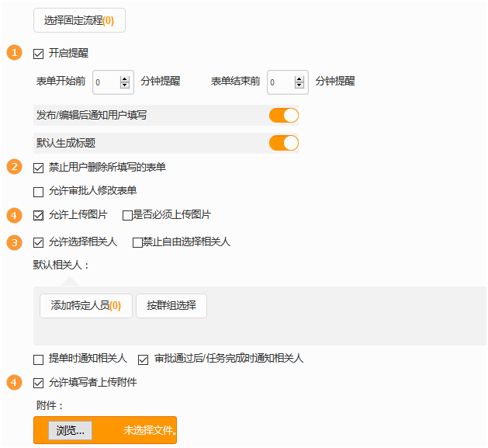Screen dimensions: 488x448
Task: Check 提单时通知相关人 checkbox
Action: [x=39, y=359]
